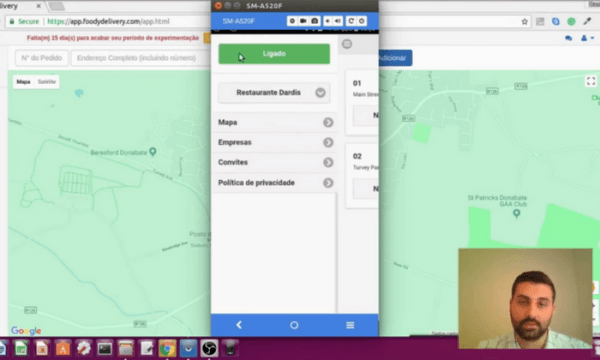This screenshot has height=360, width=600.
Task: Click the blue Adicionar button
Action: (395, 58)
